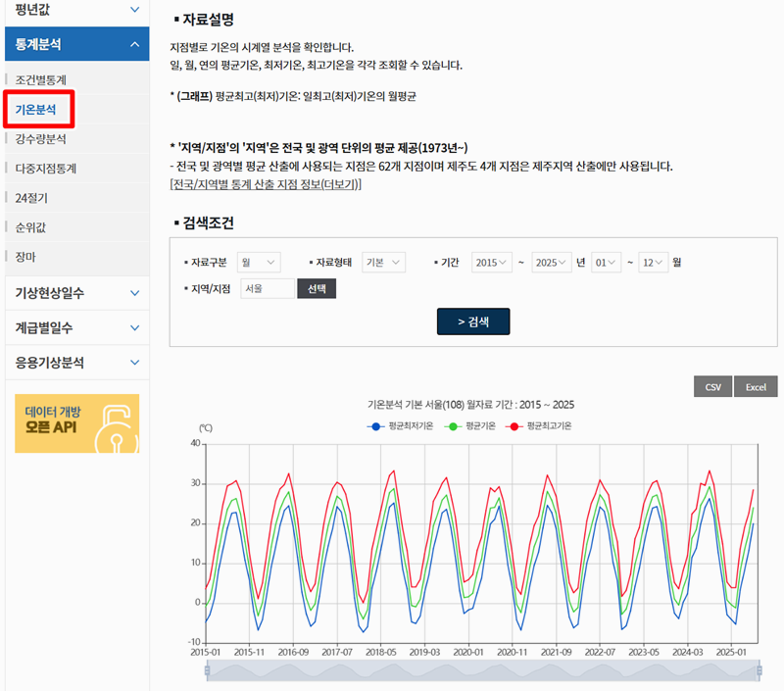Screen dimensions: 784x691
Task: Download data as CSV
Action: click(712, 386)
